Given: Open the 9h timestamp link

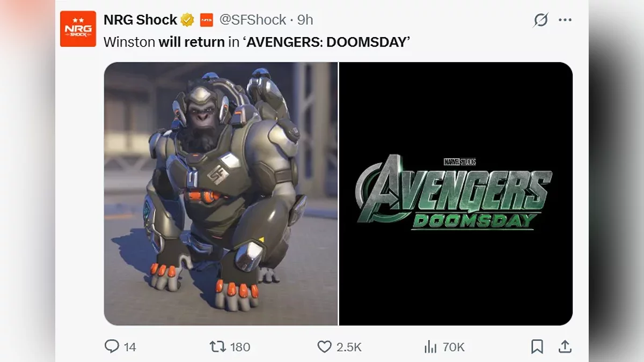Looking at the screenshot, I should coord(305,20).
